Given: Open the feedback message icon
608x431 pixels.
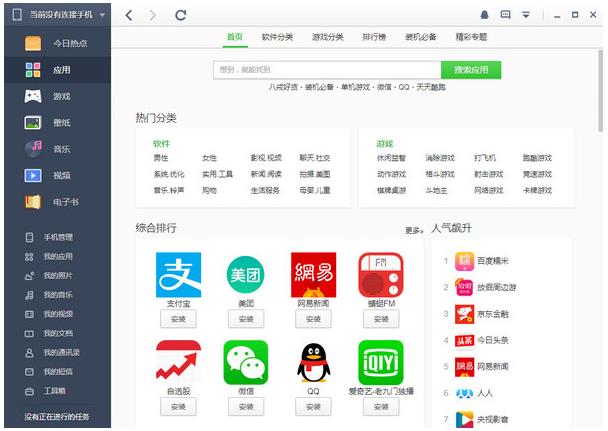Looking at the screenshot, I should tap(505, 15).
